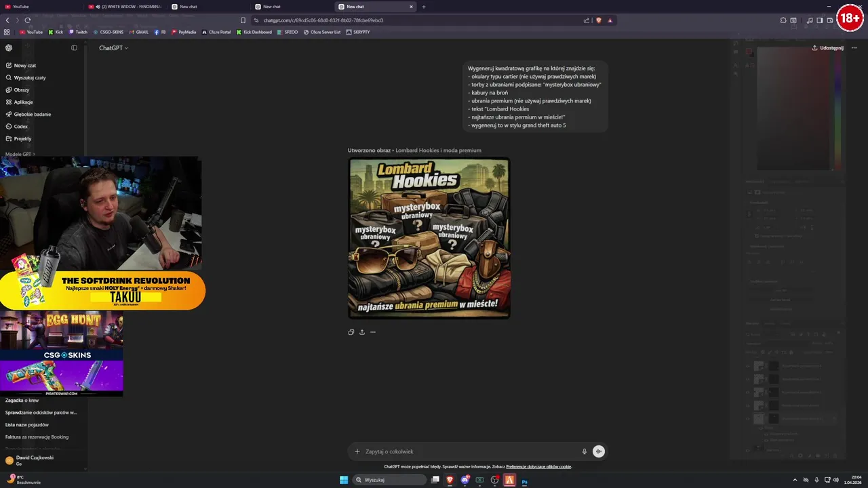This screenshot has height=488, width=868.
Task: Open the generated Lombard Hookies image
Action: (x=429, y=238)
